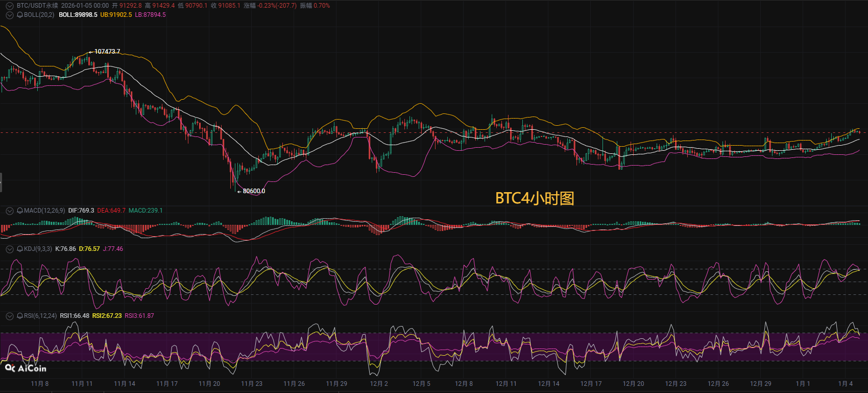The height and width of the screenshot is (393, 868).
Task: Click the 107473.7 high price marker
Action: pyautogui.click(x=107, y=52)
